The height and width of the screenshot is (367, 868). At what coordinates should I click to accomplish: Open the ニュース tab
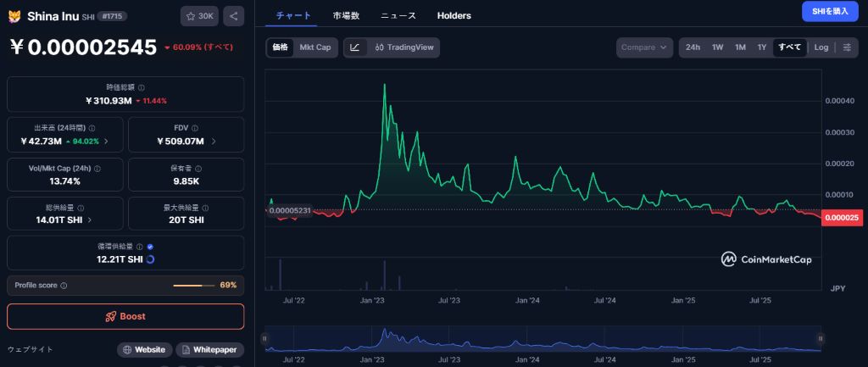[398, 15]
